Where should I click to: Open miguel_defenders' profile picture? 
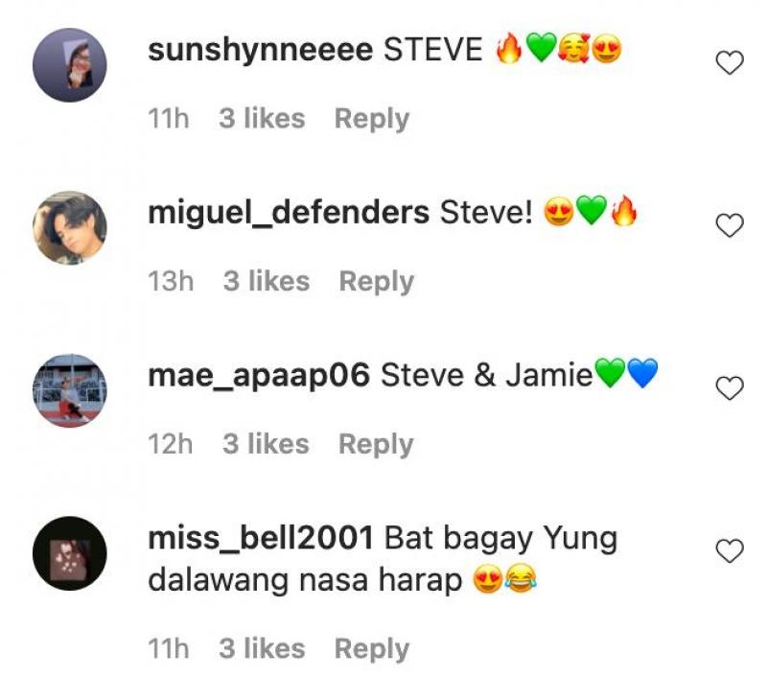coord(69,228)
